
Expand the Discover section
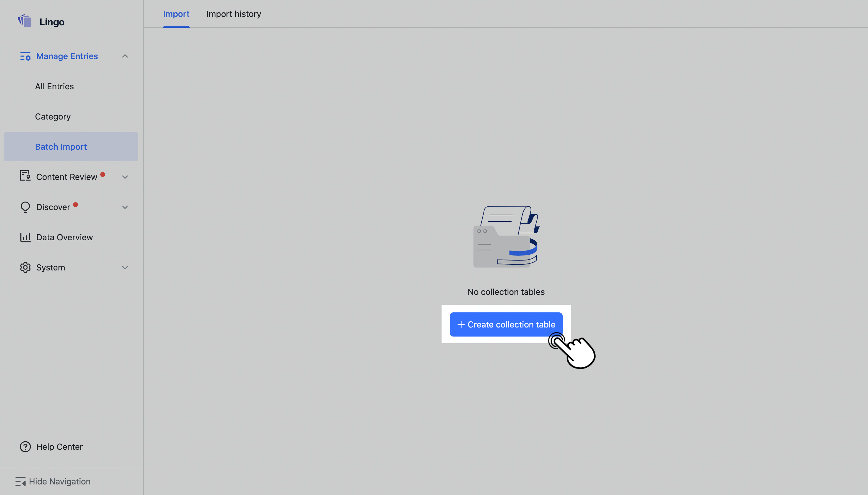(x=124, y=207)
